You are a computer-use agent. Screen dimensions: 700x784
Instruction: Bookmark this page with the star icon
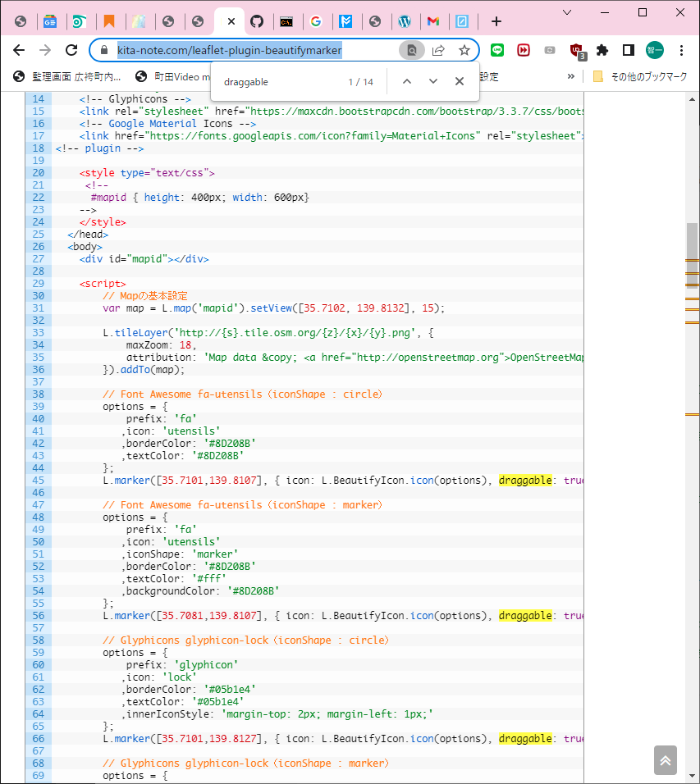tap(464, 50)
